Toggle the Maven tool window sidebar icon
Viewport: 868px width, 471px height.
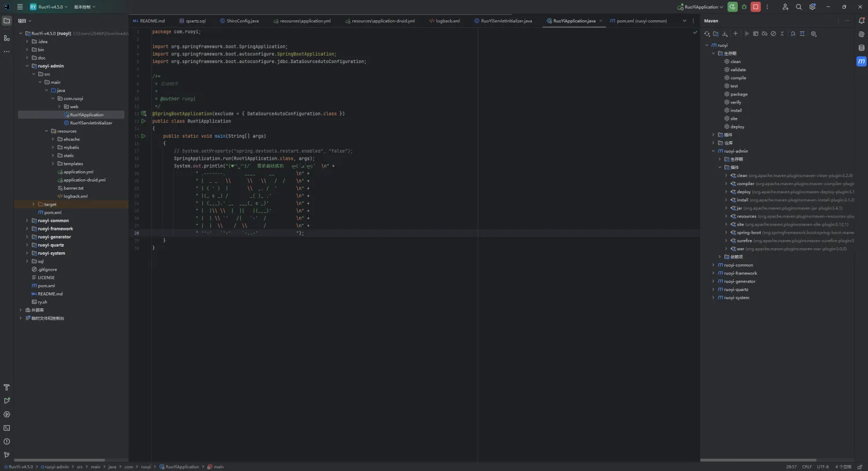tap(861, 61)
